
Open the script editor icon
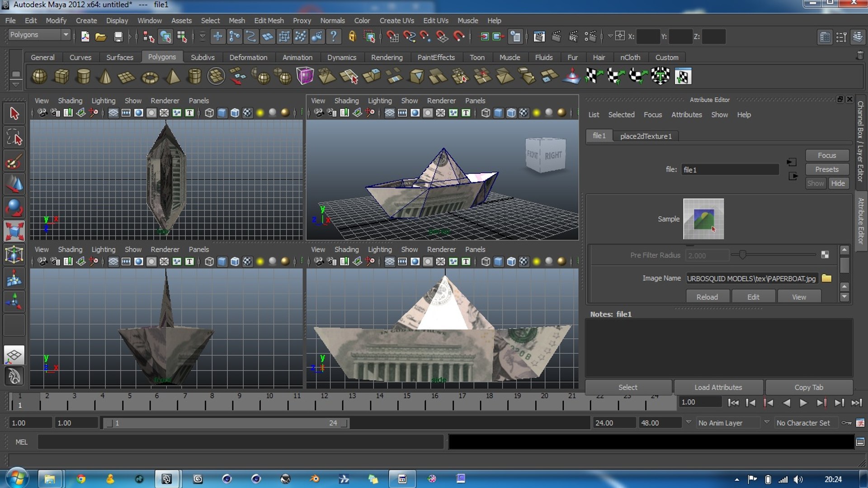pyautogui.click(x=860, y=442)
